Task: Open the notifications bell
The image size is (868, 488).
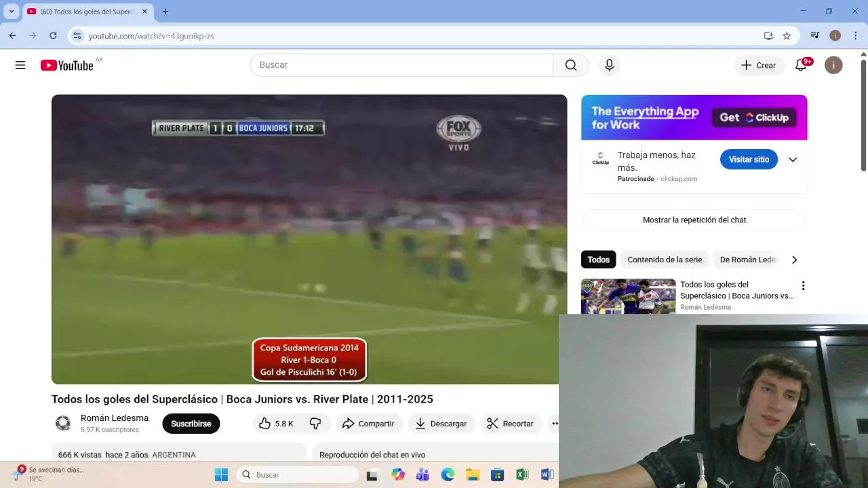Action: [x=801, y=65]
